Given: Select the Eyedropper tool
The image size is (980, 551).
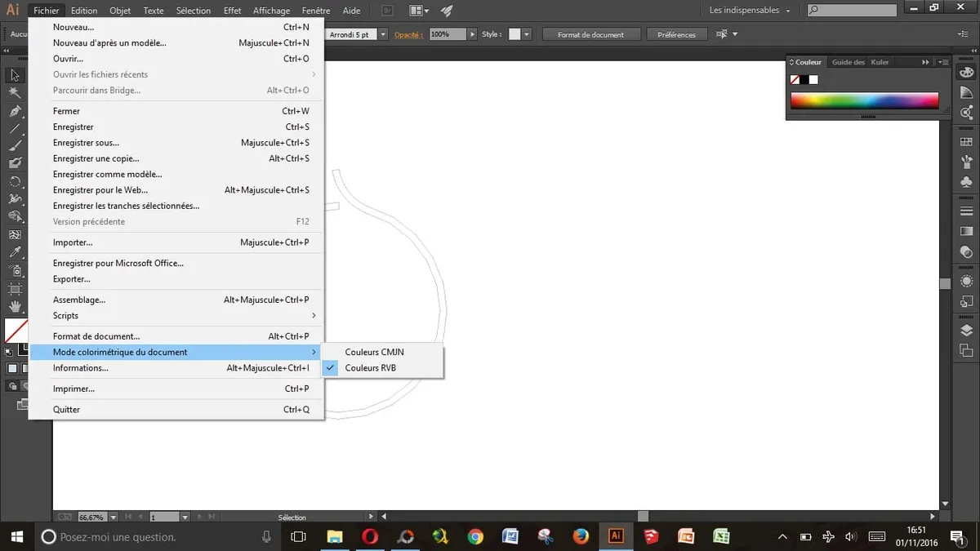Looking at the screenshot, I should click(15, 252).
